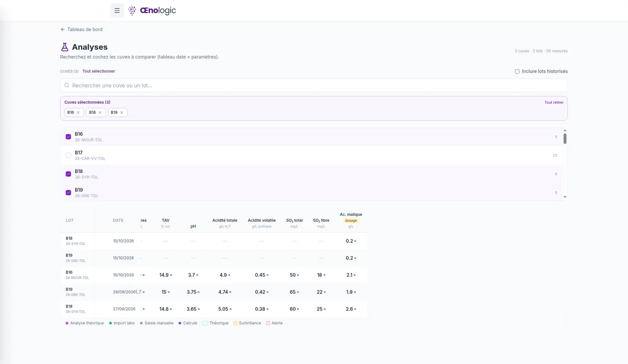
Task: Click the Surbrillance legend swatch
Action: click(x=235, y=323)
